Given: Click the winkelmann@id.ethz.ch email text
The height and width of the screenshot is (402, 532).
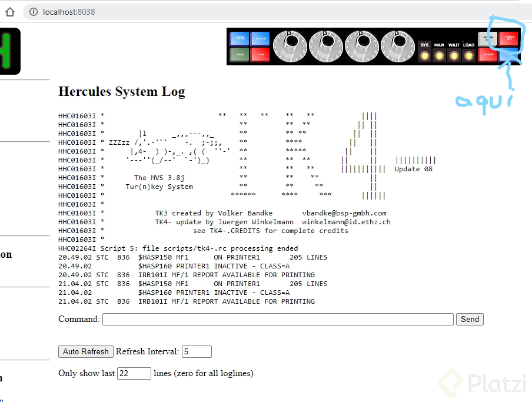Looking at the screenshot, I should [346, 222].
